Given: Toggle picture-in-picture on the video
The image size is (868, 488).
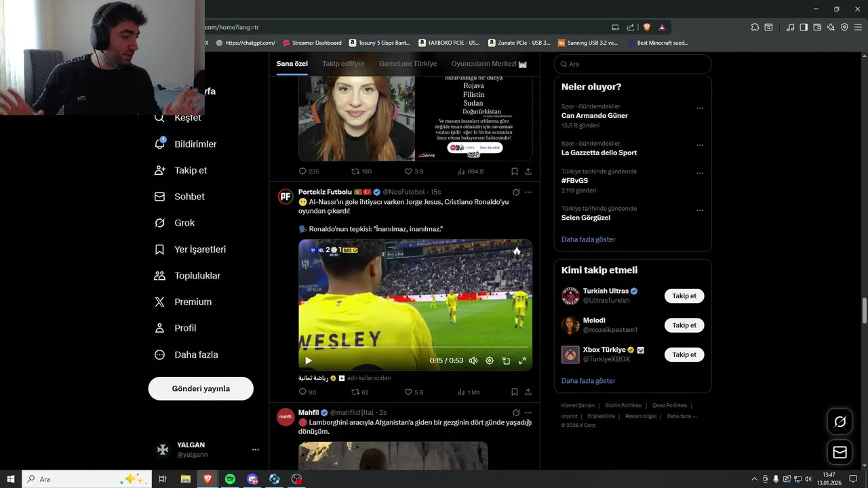Looking at the screenshot, I should (506, 361).
